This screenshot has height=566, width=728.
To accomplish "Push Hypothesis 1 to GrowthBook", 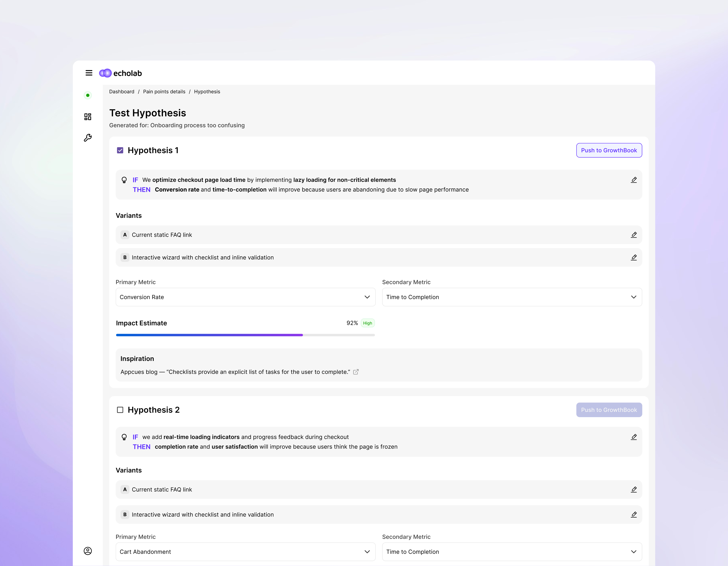I will (x=609, y=150).
